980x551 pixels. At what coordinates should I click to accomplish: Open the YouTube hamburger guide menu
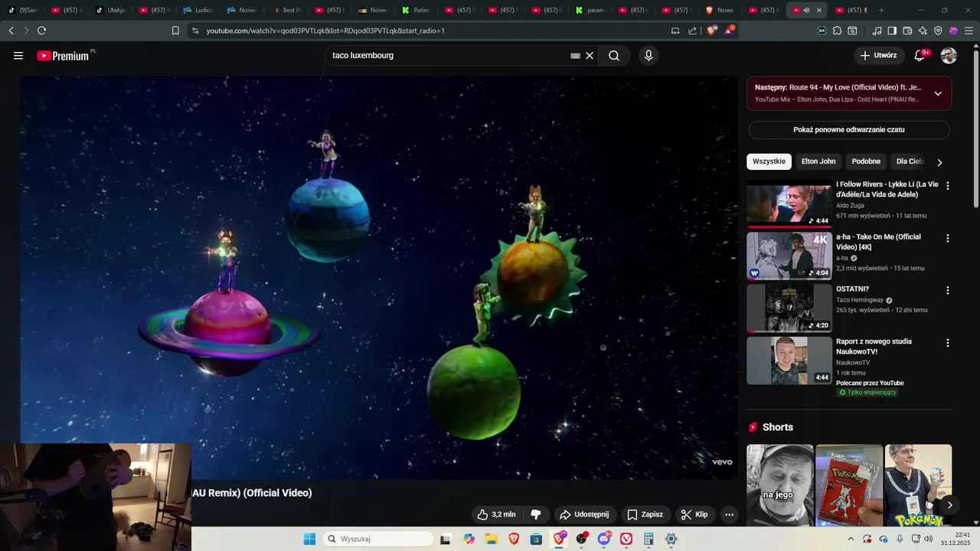(18, 56)
